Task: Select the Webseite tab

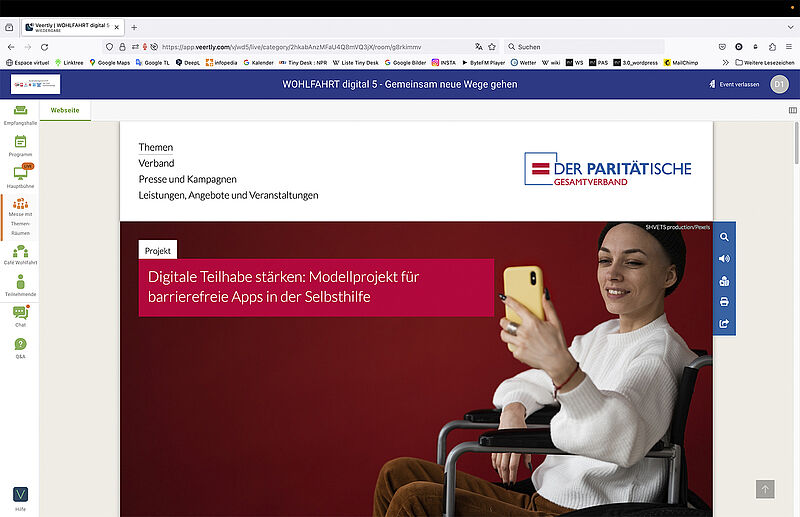Action: tap(65, 110)
